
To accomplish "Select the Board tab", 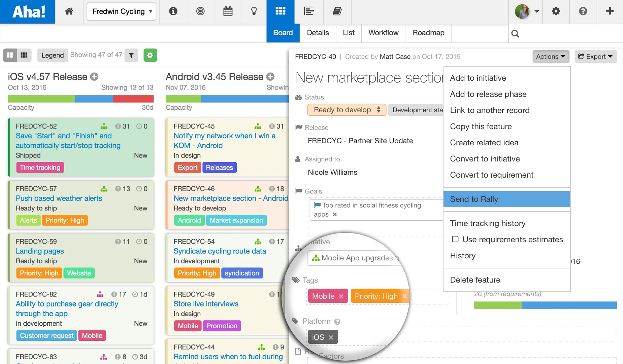I will (x=283, y=33).
